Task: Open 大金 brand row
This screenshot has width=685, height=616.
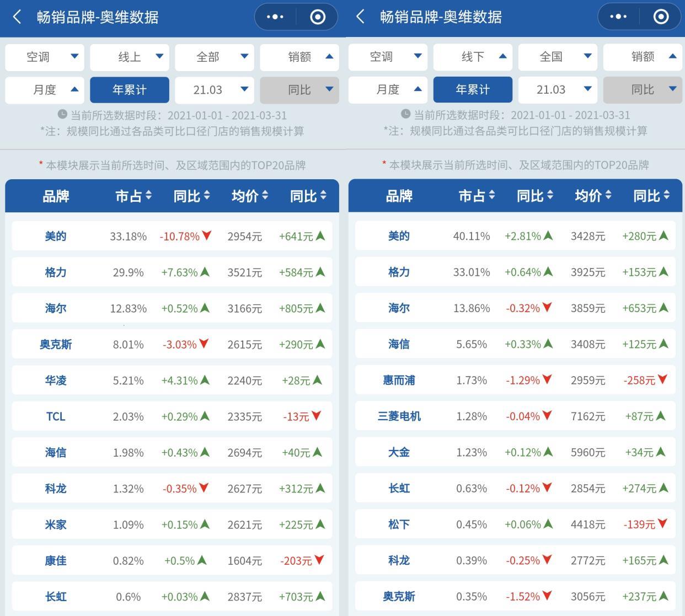Action: pos(515,452)
